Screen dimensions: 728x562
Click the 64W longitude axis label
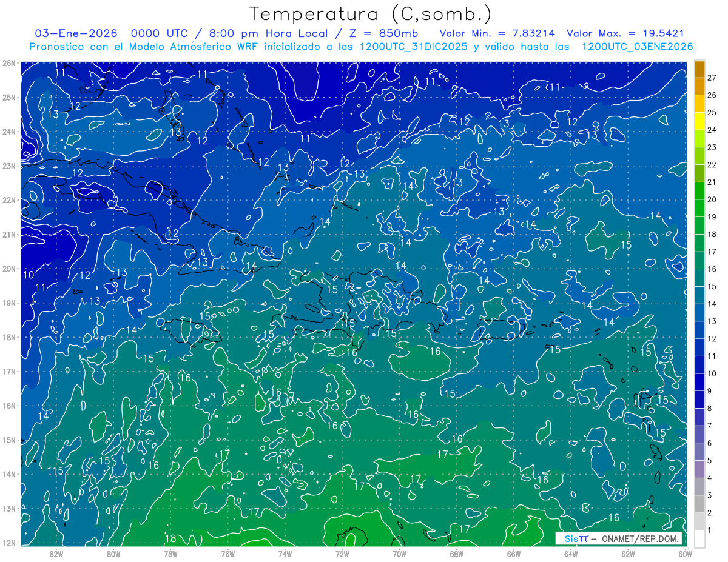click(571, 554)
